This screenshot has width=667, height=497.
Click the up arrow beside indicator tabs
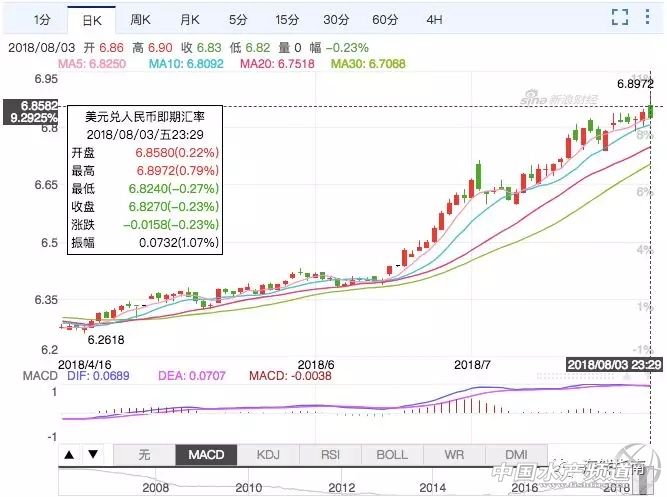[x=70, y=454]
